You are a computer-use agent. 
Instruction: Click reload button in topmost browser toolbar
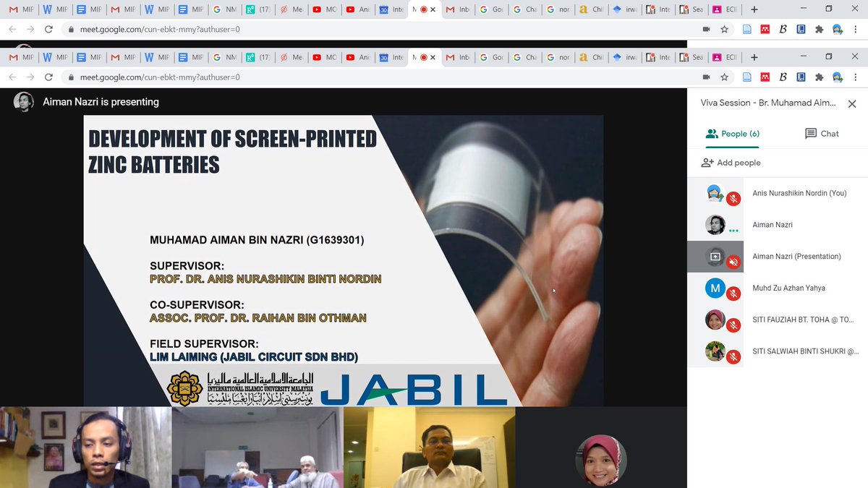48,30
